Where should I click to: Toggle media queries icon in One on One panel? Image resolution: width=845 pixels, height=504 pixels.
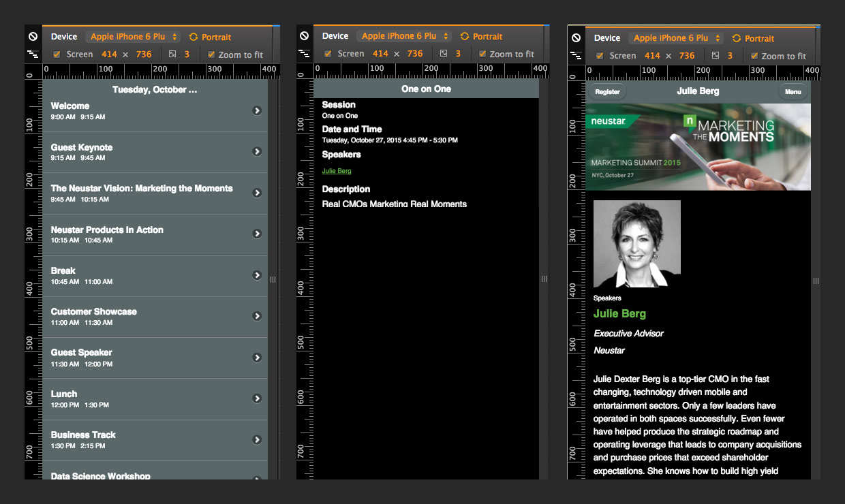[304, 53]
